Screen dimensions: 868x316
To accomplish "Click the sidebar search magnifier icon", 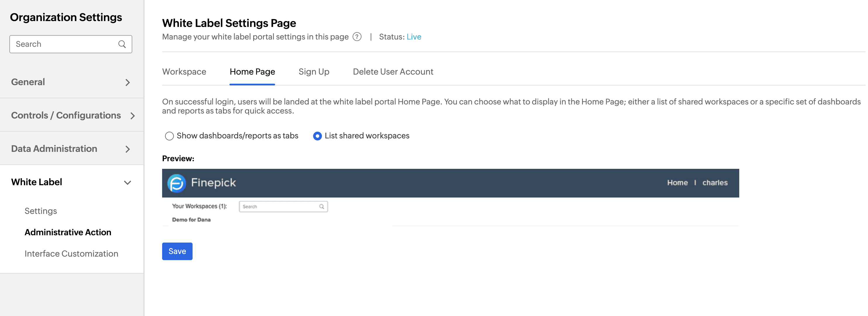I will pyautogui.click(x=122, y=44).
